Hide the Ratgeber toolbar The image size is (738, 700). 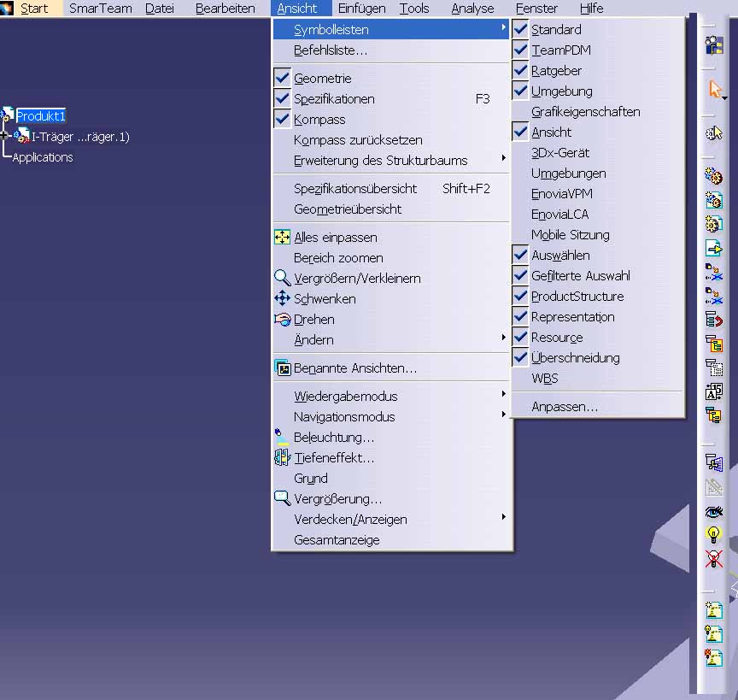pyautogui.click(x=598, y=71)
